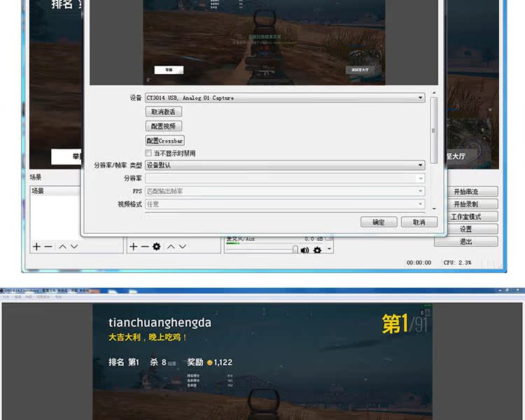525x420 pixels.
Task: Move the scene down in the Scenes panel
Action: [74, 247]
